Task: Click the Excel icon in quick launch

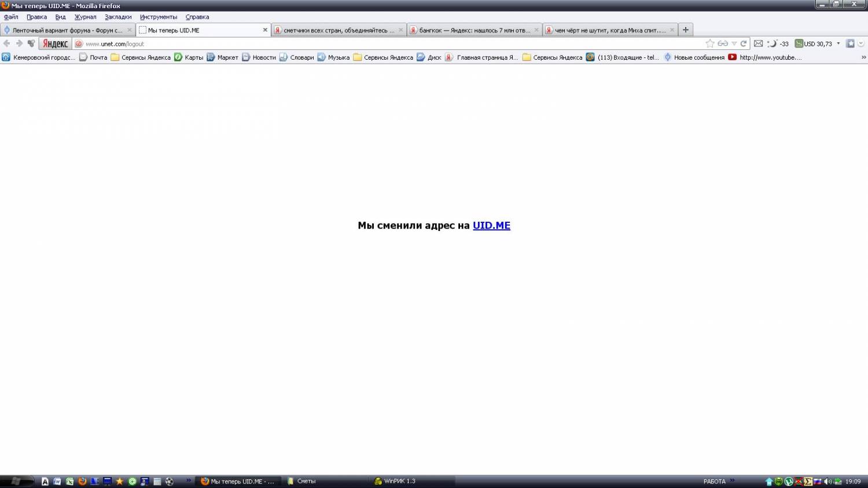Action: 70,481
